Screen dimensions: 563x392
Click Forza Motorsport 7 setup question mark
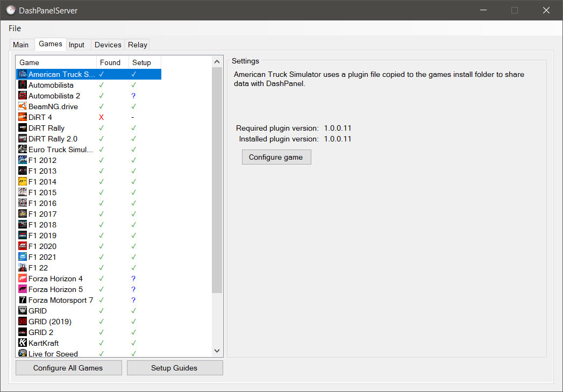coord(133,300)
